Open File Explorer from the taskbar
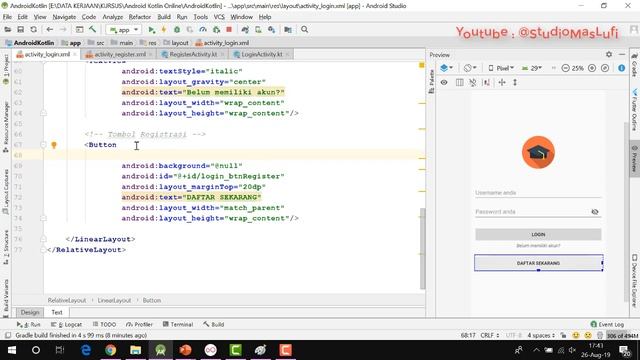The image size is (640, 360). coord(136,350)
